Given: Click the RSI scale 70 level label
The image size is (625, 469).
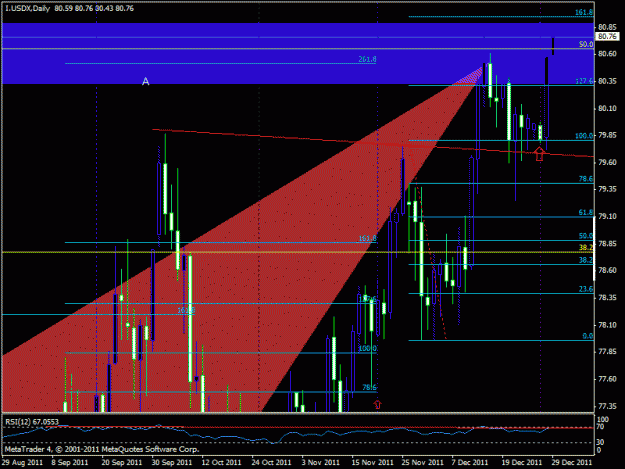Looking at the screenshot, I should (x=601, y=427).
